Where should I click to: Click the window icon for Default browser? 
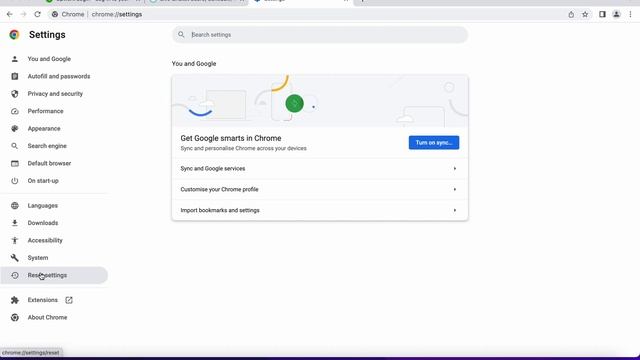[x=15, y=163]
